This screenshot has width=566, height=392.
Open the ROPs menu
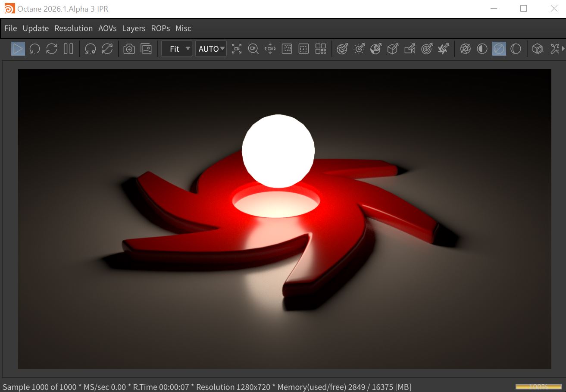pos(160,28)
